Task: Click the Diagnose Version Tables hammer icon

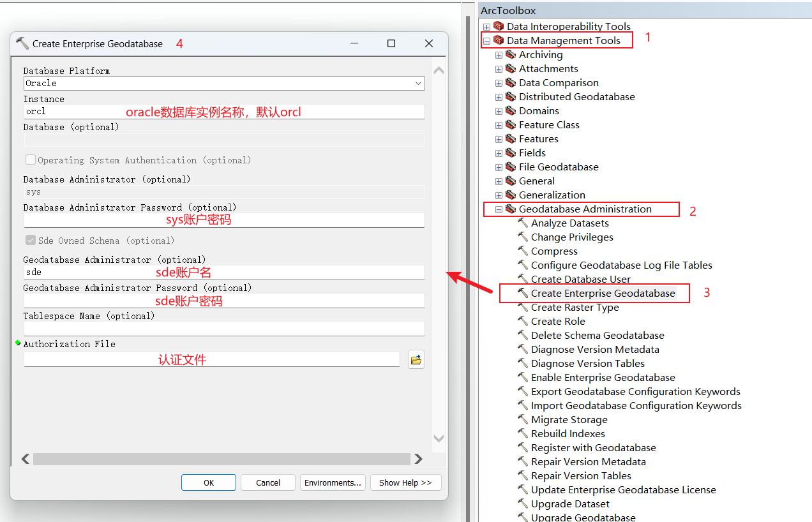Action: tap(523, 363)
